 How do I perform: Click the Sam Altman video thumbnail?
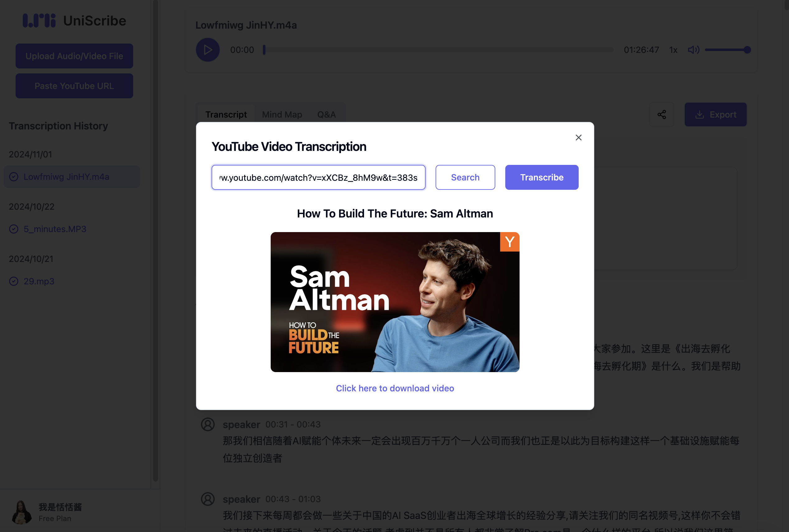(394, 302)
